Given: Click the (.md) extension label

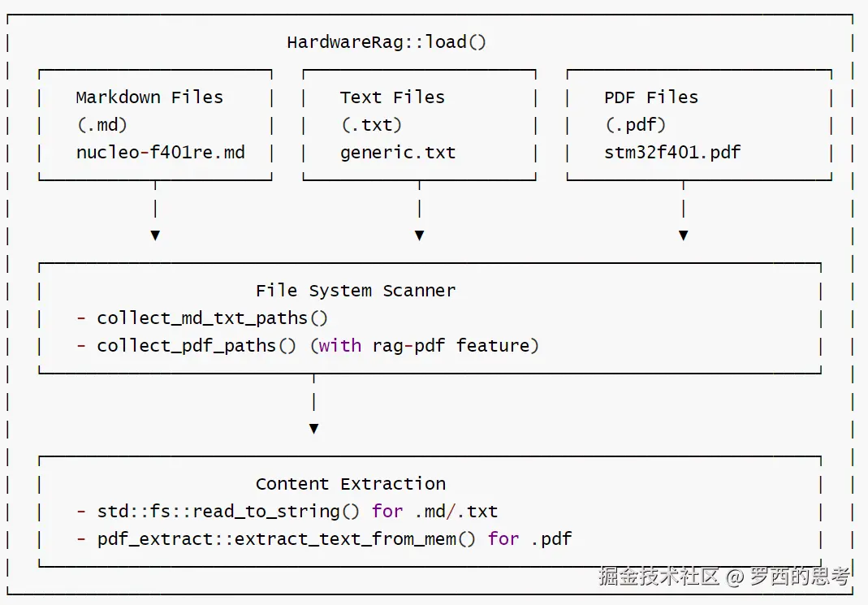Looking at the screenshot, I should click(101, 125).
